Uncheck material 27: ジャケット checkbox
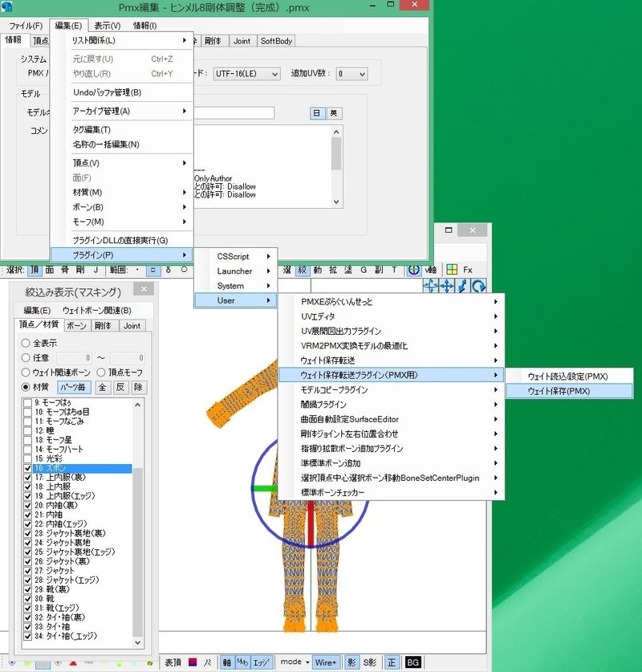Screen dimensions: 642x672 tap(28, 571)
